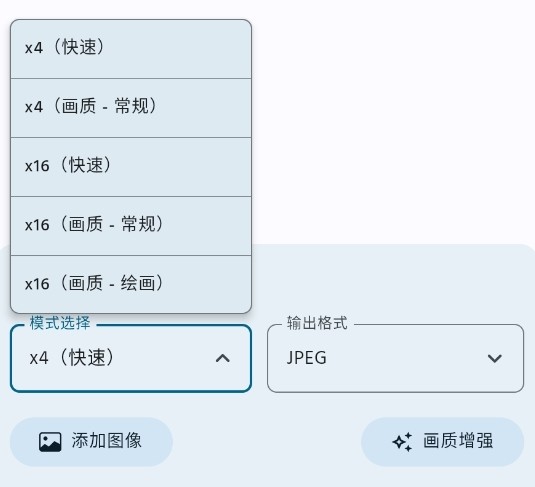The height and width of the screenshot is (487, 535).
Task: Click the 画质增强 button
Action: (x=443, y=442)
